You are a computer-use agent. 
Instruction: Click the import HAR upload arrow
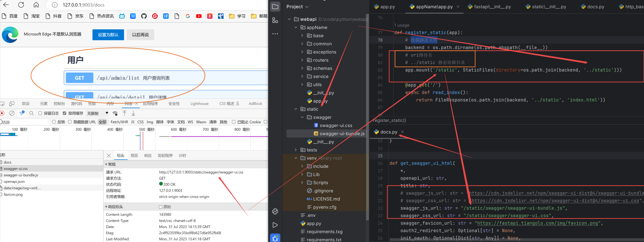coord(125,113)
